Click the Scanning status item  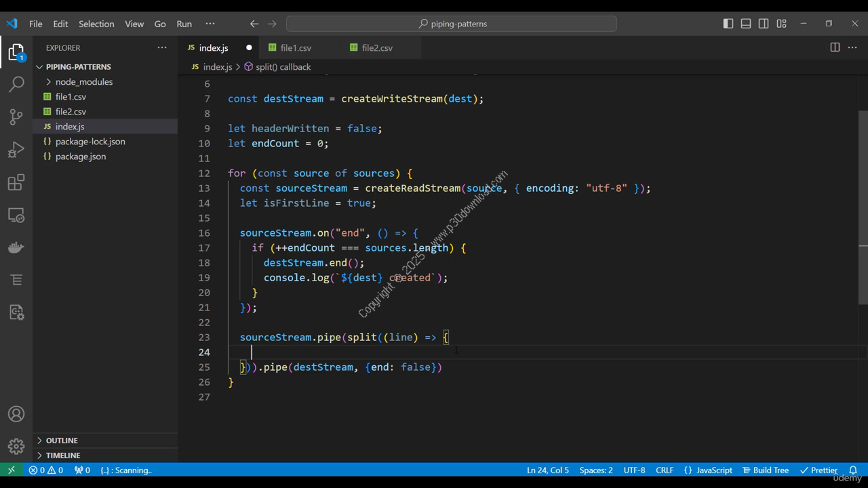pos(126,470)
